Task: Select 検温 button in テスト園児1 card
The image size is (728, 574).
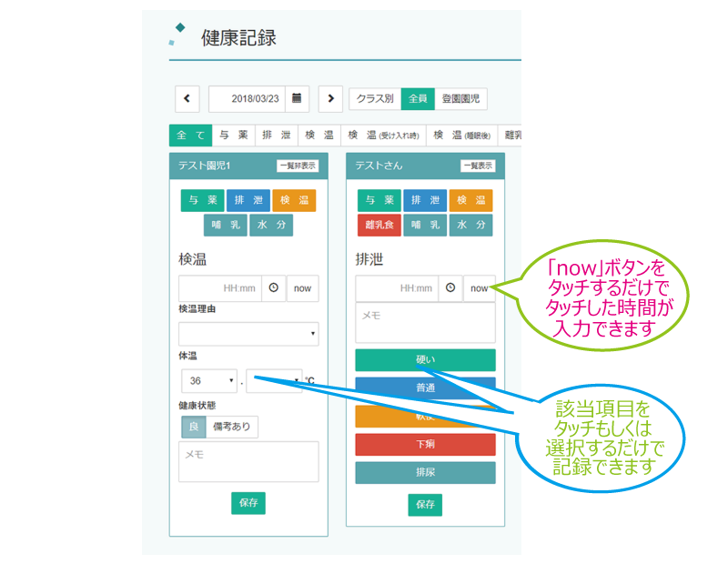Action: (292, 200)
